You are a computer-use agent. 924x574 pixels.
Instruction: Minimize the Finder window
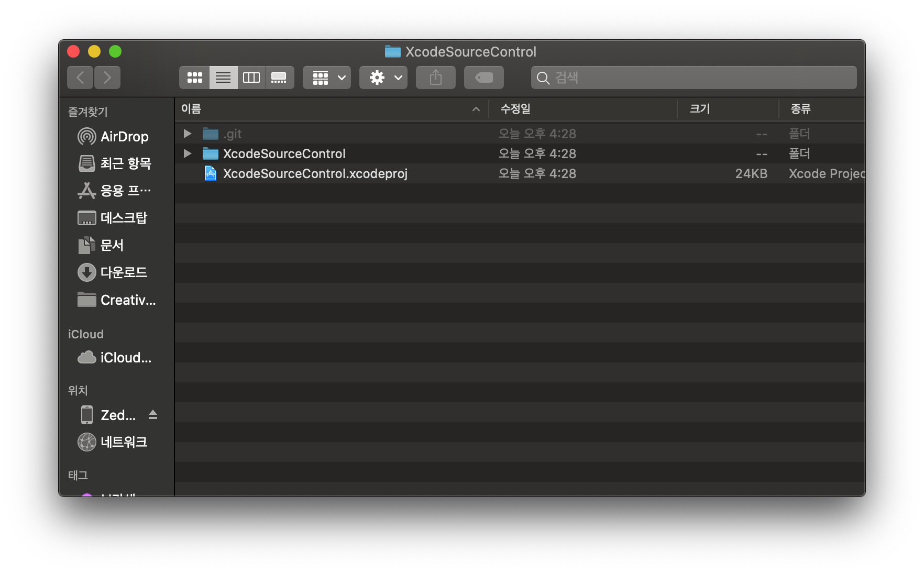(94, 51)
